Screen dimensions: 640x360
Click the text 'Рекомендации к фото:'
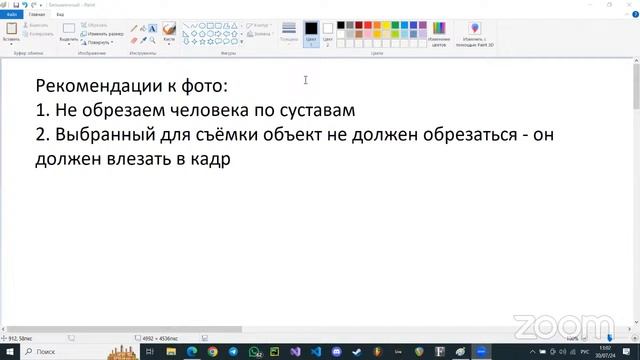point(132,86)
